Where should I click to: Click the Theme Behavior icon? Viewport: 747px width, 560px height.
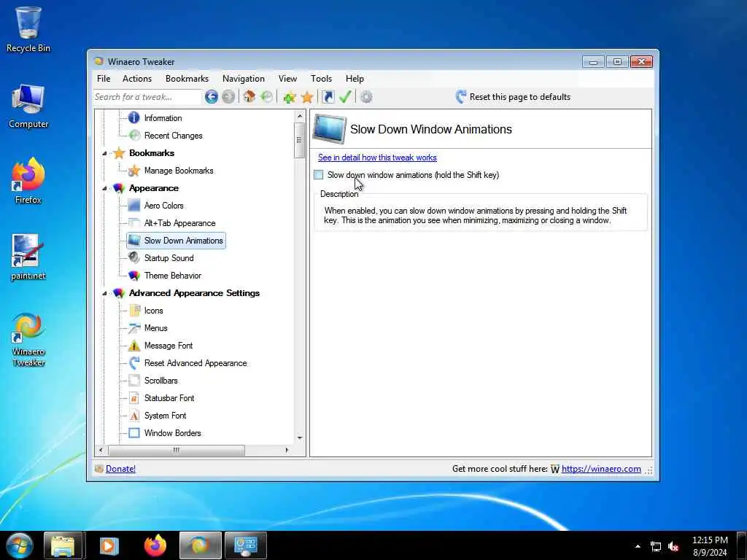coord(134,275)
